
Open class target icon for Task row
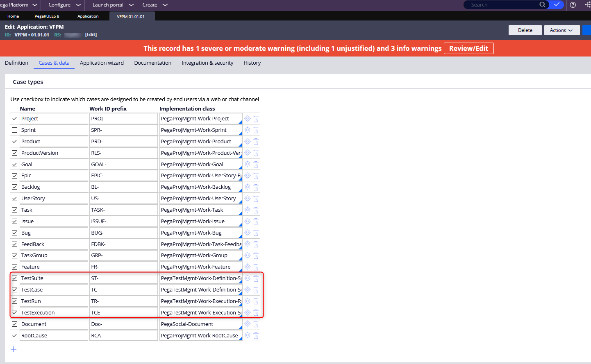click(x=248, y=210)
